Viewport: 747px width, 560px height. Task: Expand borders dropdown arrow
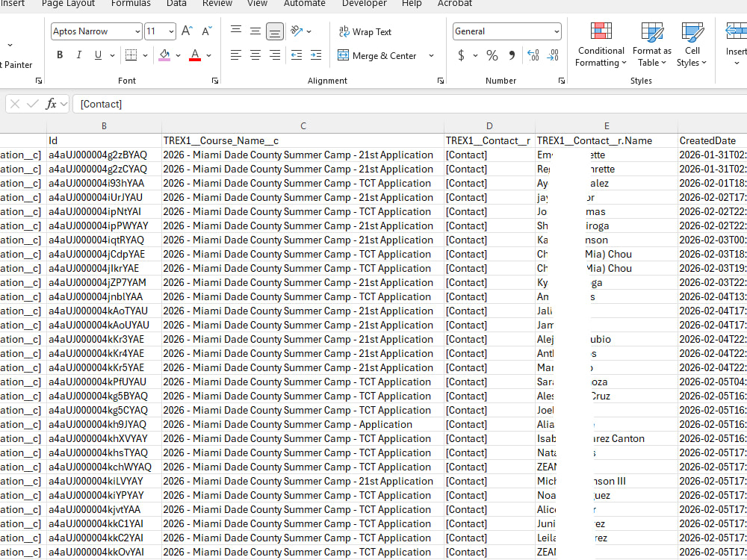tap(146, 56)
